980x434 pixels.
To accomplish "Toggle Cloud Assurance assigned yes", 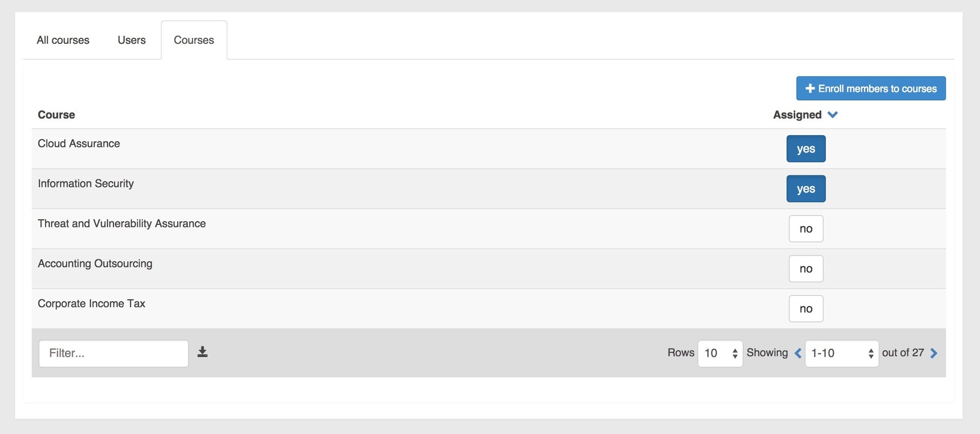I will 806,148.
